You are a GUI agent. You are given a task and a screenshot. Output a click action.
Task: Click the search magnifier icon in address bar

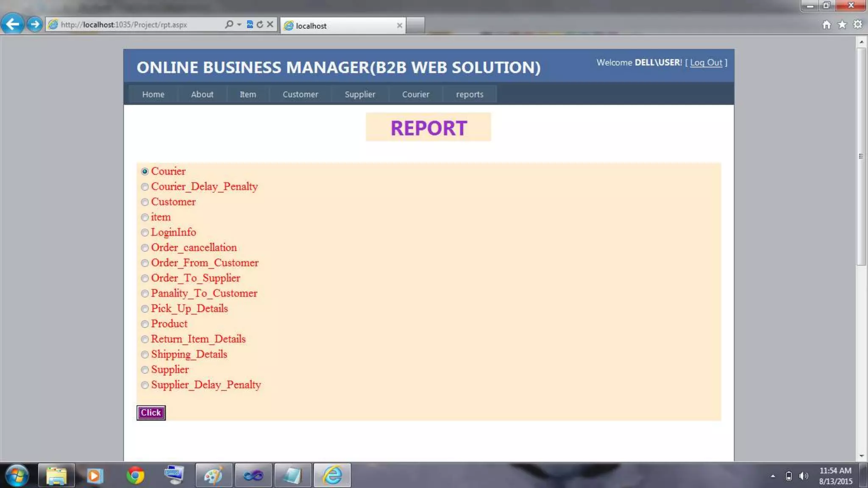point(229,25)
